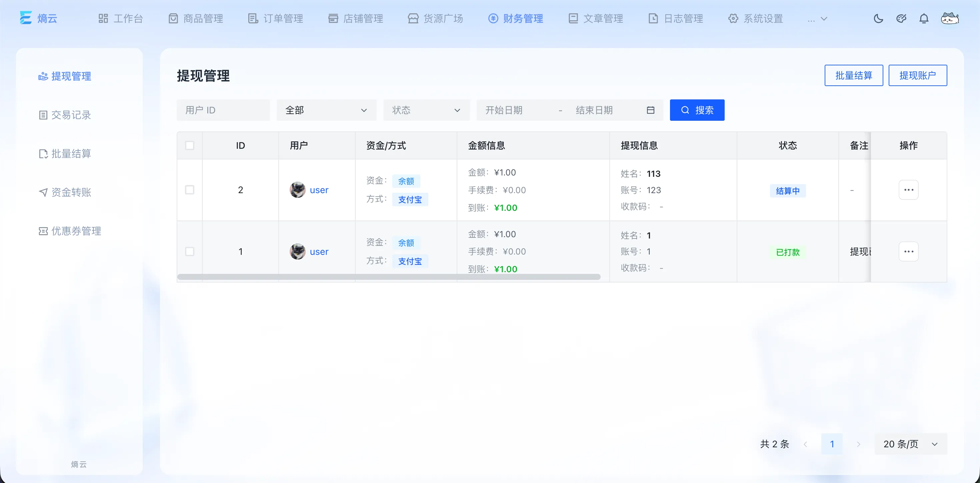The image size is (980, 483).
Task: Go to next page arrow
Action: pyautogui.click(x=858, y=444)
